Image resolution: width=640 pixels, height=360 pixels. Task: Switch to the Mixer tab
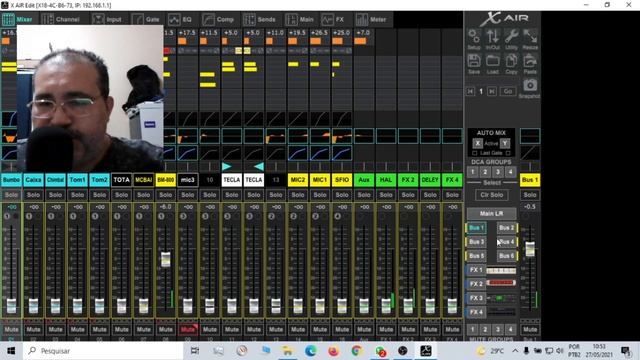click(x=18, y=19)
